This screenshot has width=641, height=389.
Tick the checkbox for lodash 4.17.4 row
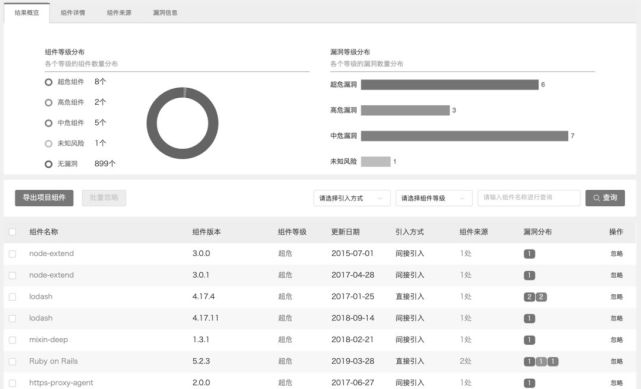pyautogui.click(x=12, y=297)
